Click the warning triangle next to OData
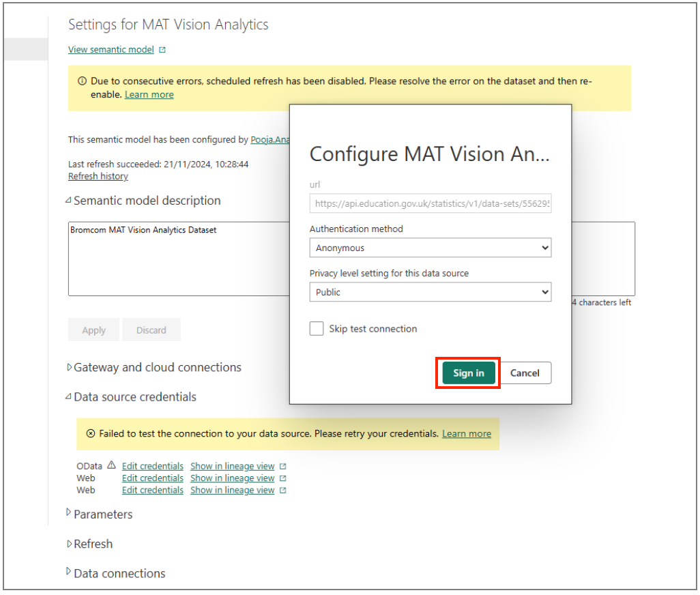 click(x=112, y=465)
